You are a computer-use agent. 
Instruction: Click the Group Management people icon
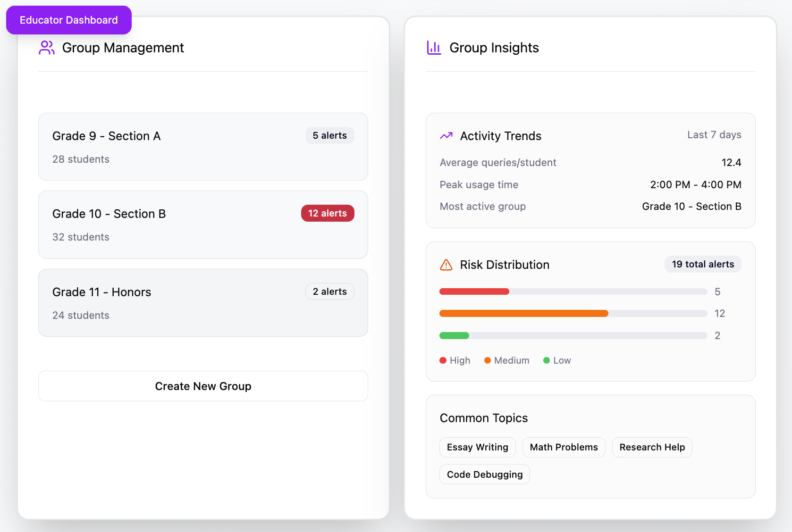(46, 48)
